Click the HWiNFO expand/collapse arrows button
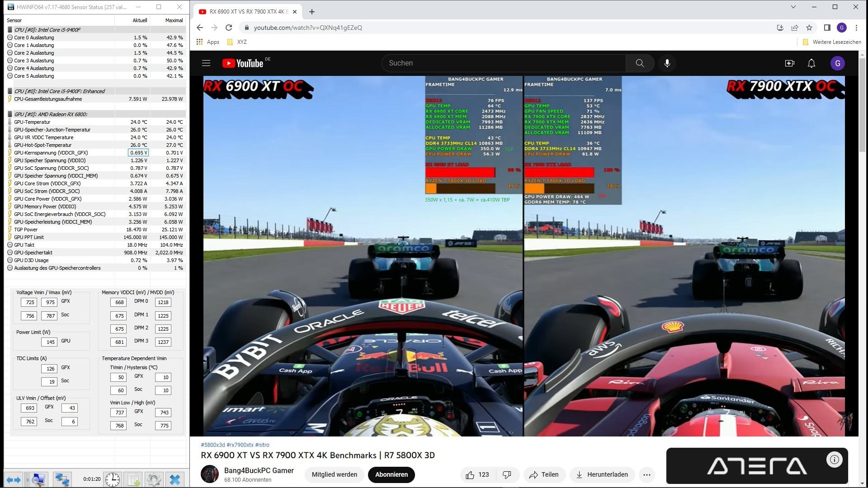Image resolution: width=868 pixels, height=488 pixels. click(13, 479)
